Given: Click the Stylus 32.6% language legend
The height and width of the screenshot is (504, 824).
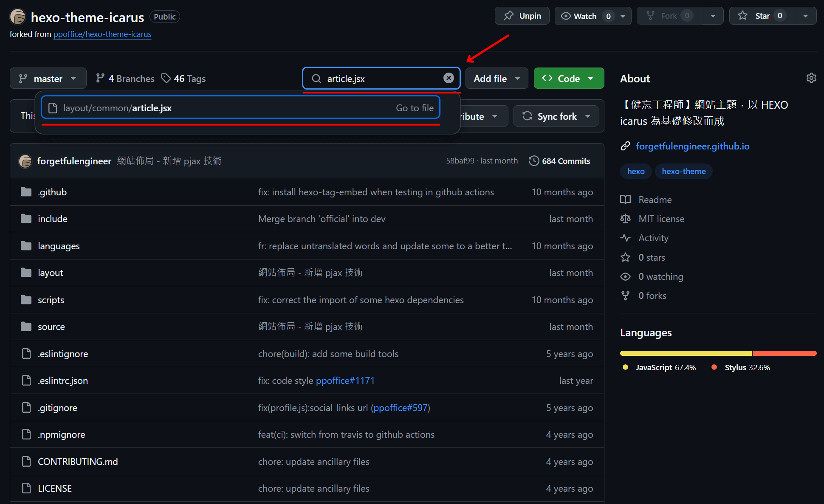Looking at the screenshot, I should click(741, 367).
